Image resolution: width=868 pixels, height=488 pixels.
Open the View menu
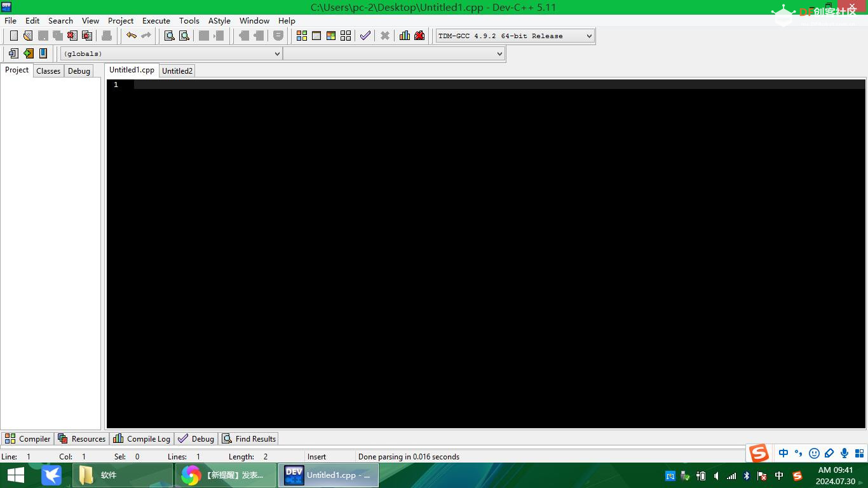[x=90, y=20]
